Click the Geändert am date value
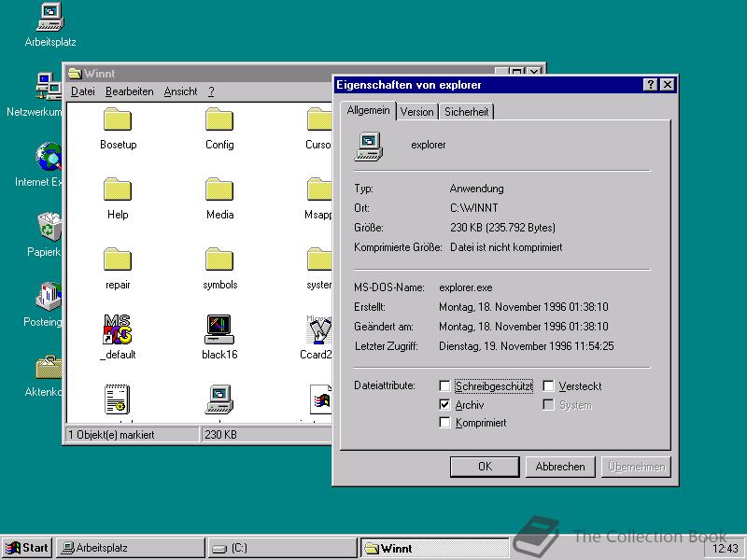The width and height of the screenshot is (747, 560). 524,327
